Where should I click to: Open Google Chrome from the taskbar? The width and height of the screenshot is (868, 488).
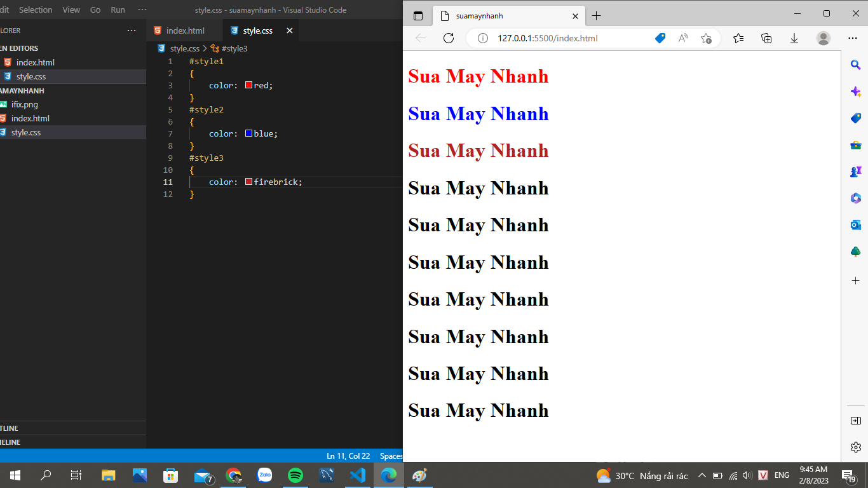tap(233, 475)
